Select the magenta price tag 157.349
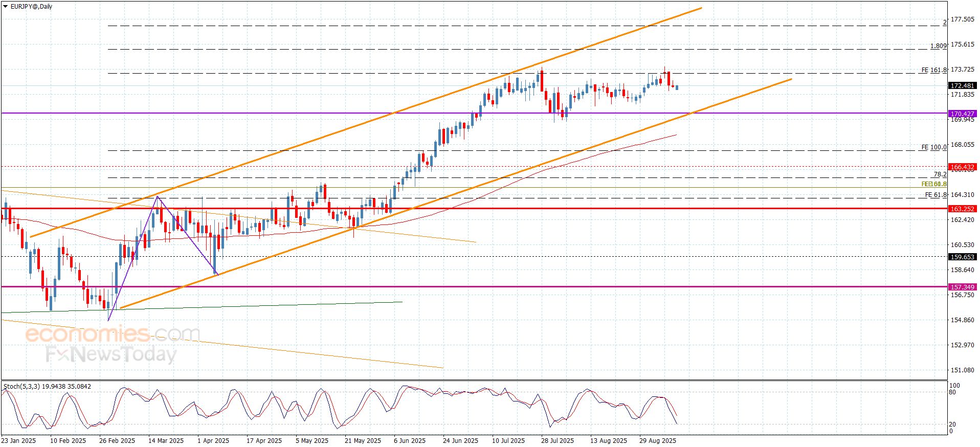This screenshot has width=980, height=447. click(x=962, y=287)
